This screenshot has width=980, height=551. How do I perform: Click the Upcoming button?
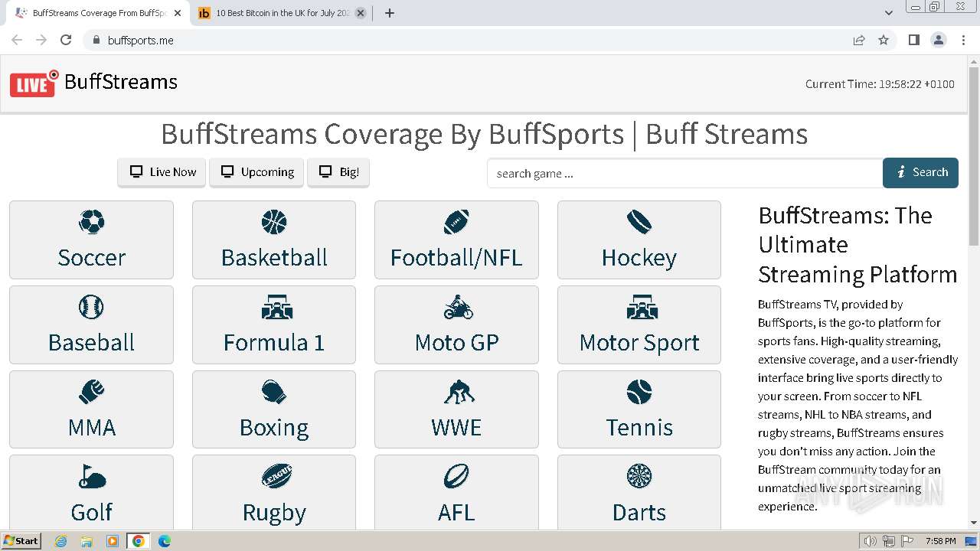(x=256, y=172)
